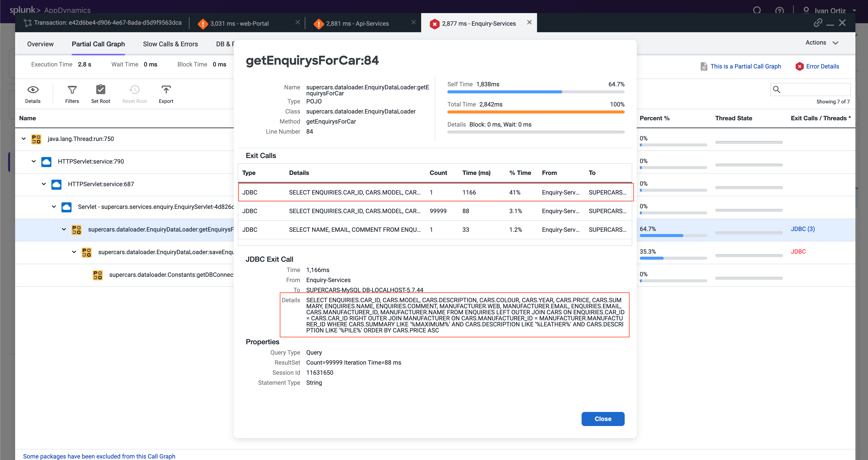The width and height of the screenshot is (868, 460).
Task: Collapse the HTTPServlet:service:790 tree node
Action: point(34,161)
